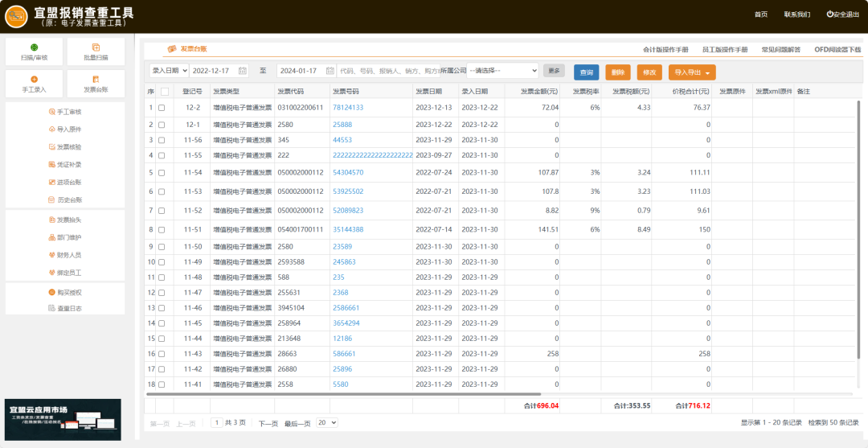This screenshot has height=448, width=868.
Task: Click the 查重日志 log icon
Action: [x=52, y=308]
